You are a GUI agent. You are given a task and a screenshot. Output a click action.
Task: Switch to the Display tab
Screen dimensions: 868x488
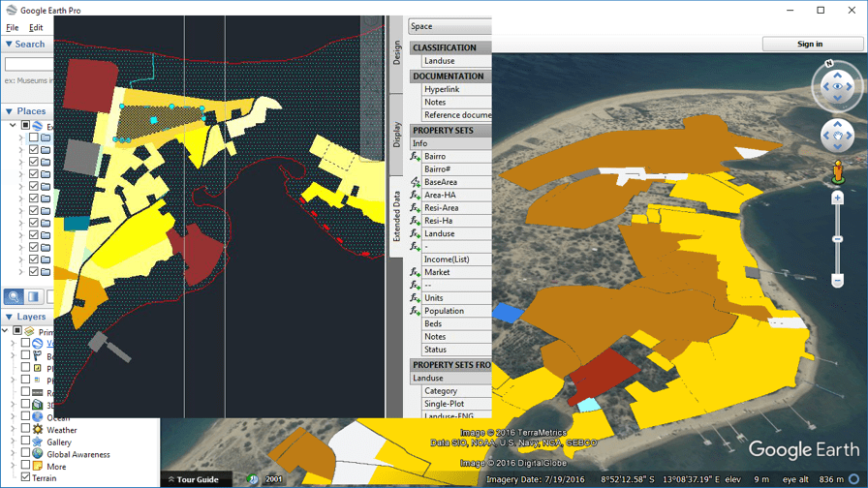click(396, 135)
